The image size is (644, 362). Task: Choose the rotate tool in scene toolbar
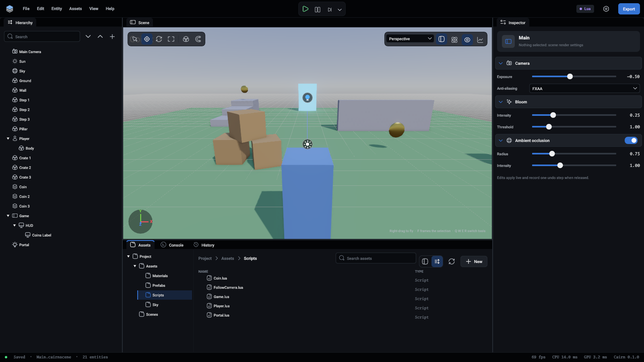coord(159,39)
